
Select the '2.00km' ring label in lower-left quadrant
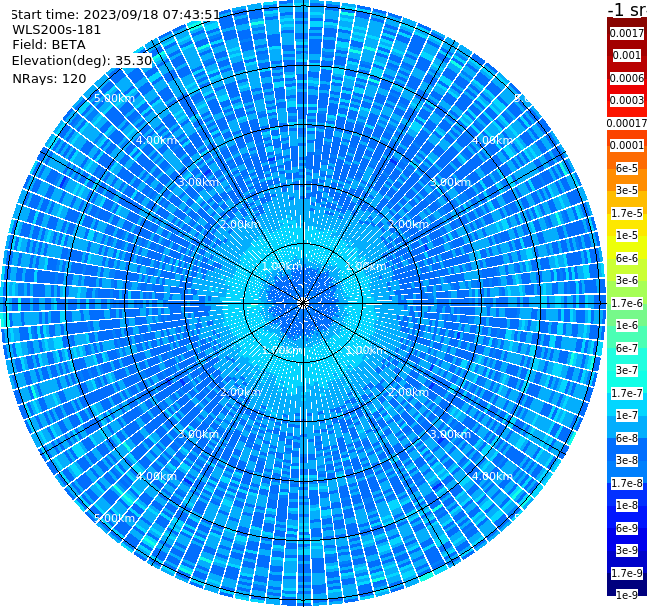[x=240, y=392]
